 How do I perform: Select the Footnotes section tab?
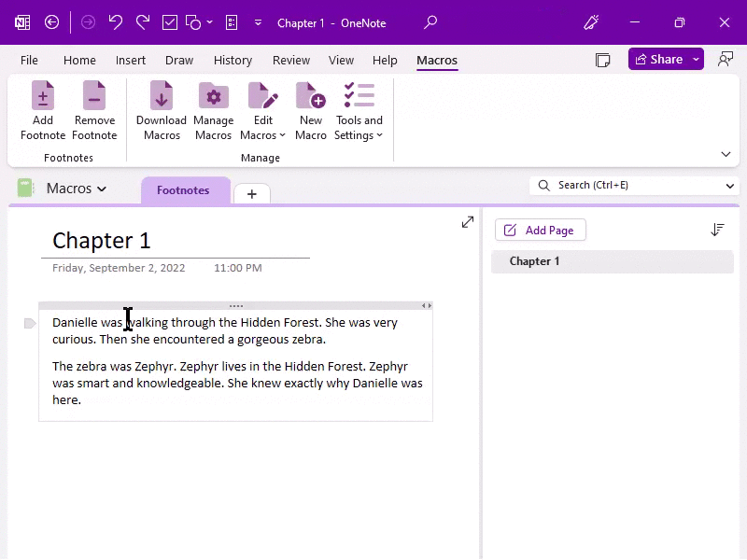click(184, 189)
